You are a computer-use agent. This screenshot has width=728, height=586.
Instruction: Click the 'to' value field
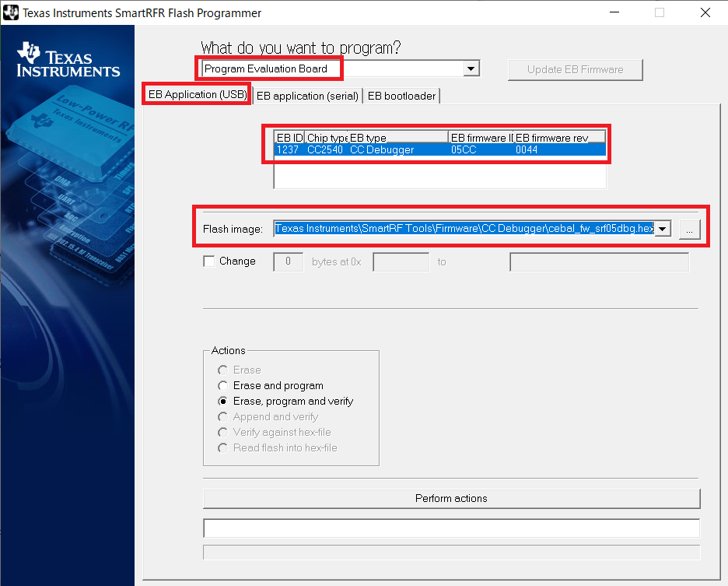pyautogui.click(x=600, y=262)
